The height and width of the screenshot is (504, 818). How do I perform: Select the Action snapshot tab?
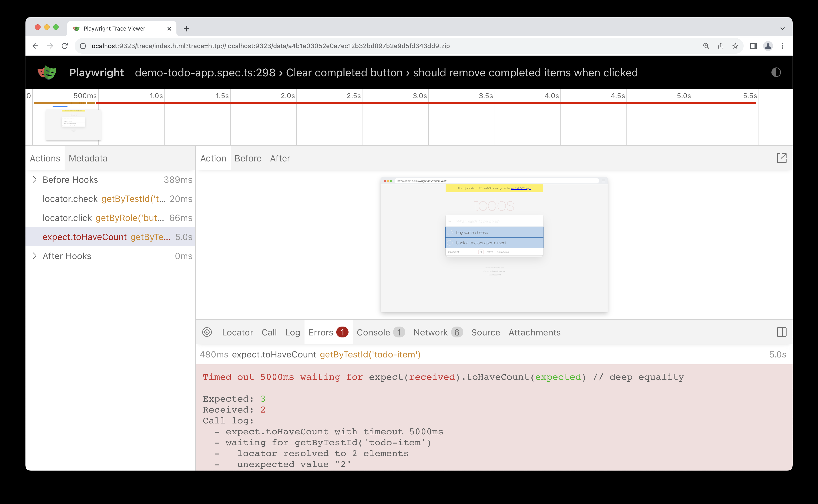[213, 158]
